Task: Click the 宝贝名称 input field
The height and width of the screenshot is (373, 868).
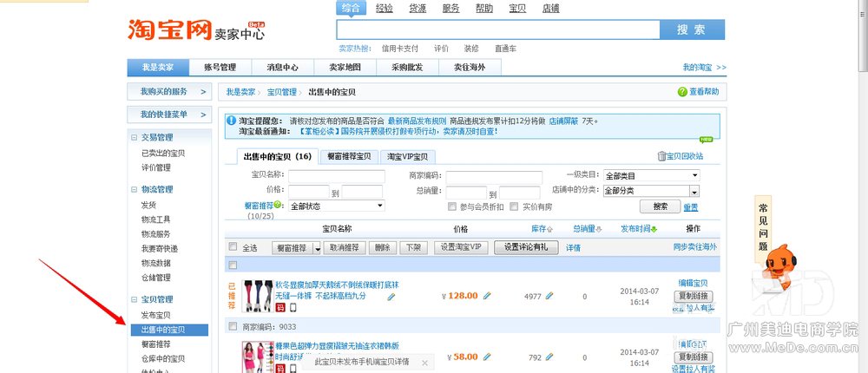Action: point(336,176)
